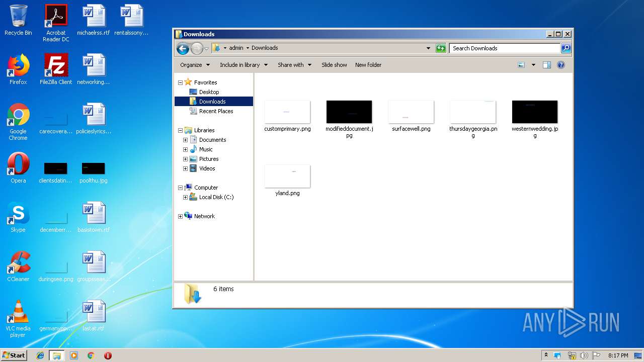Select the westernwedding.jpg thumbnail
The image size is (644, 362).
pos(535,112)
